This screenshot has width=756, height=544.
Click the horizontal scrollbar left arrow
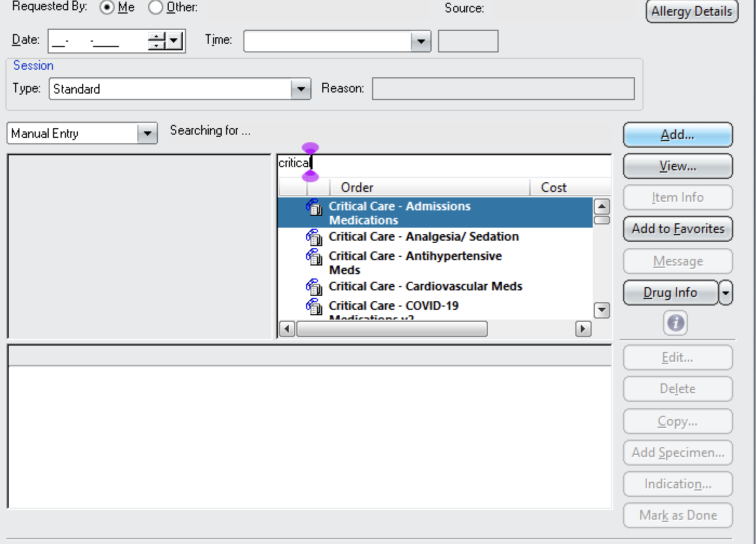click(287, 329)
